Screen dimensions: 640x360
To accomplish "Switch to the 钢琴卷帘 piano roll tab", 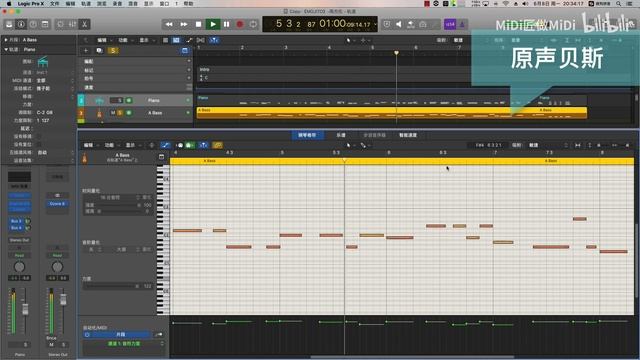I will click(x=307, y=135).
